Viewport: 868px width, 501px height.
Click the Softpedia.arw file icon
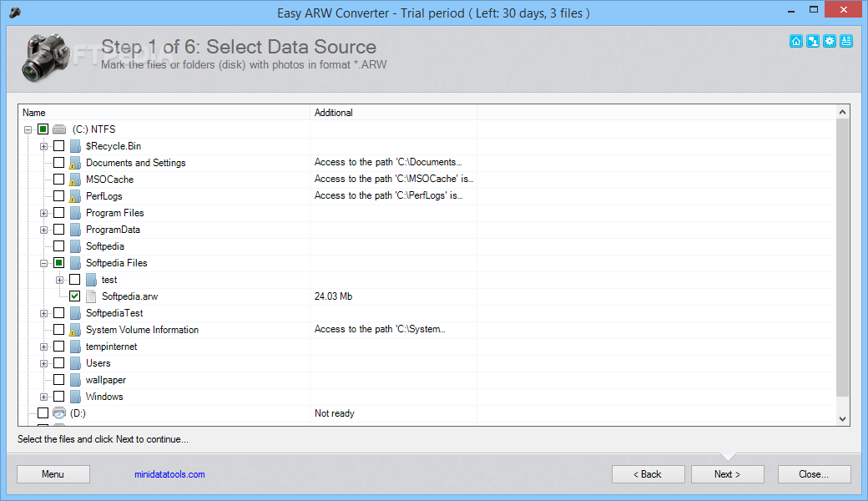(x=91, y=296)
